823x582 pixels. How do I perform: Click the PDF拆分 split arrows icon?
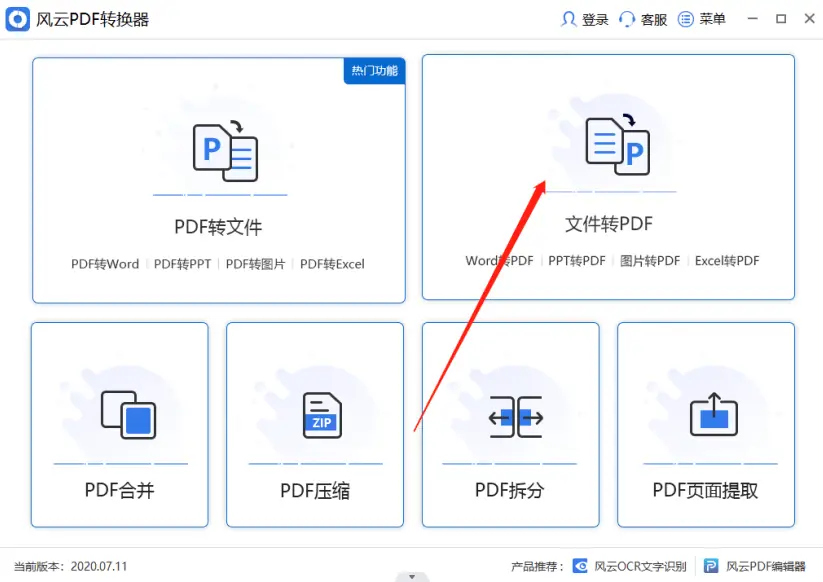coord(516,417)
